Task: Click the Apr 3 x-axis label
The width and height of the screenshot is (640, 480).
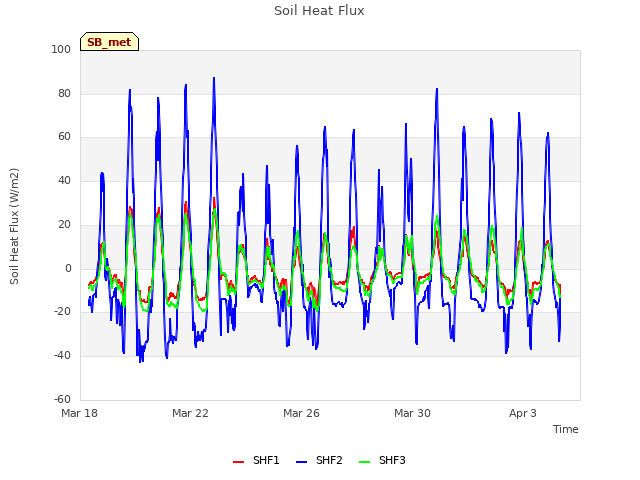Action: (x=523, y=413)
